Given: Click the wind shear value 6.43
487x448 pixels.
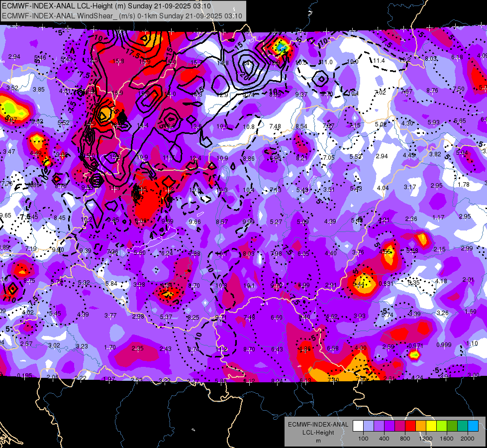Looking at the screenshot, I should [277, 349].
